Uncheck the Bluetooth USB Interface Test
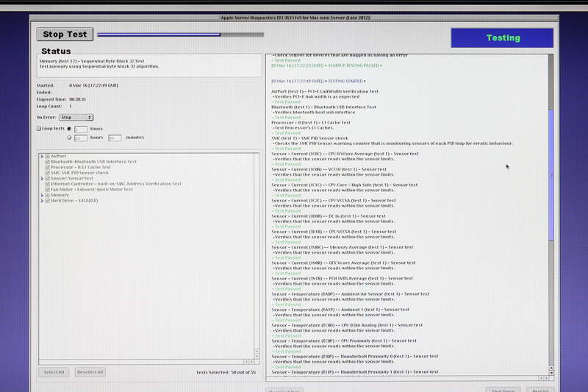Viewport: 588px width, 392px height. tap(48, 162)
